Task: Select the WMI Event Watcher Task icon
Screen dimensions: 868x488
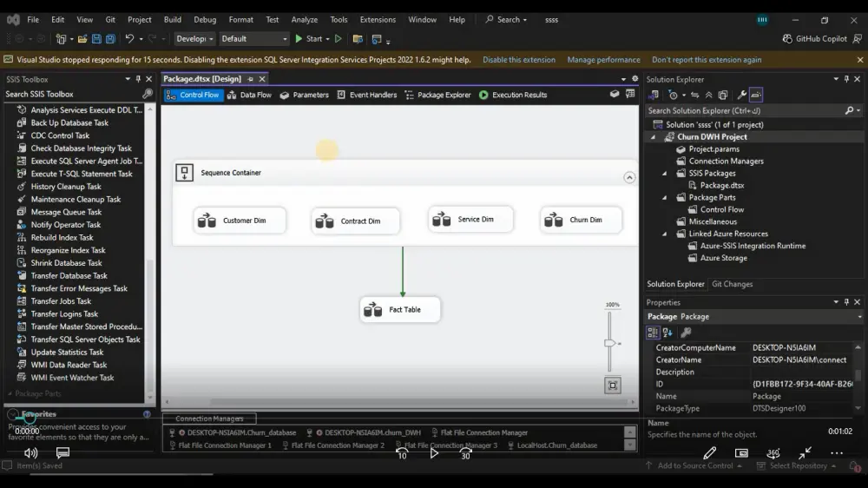Action: [x=22, y=378]
